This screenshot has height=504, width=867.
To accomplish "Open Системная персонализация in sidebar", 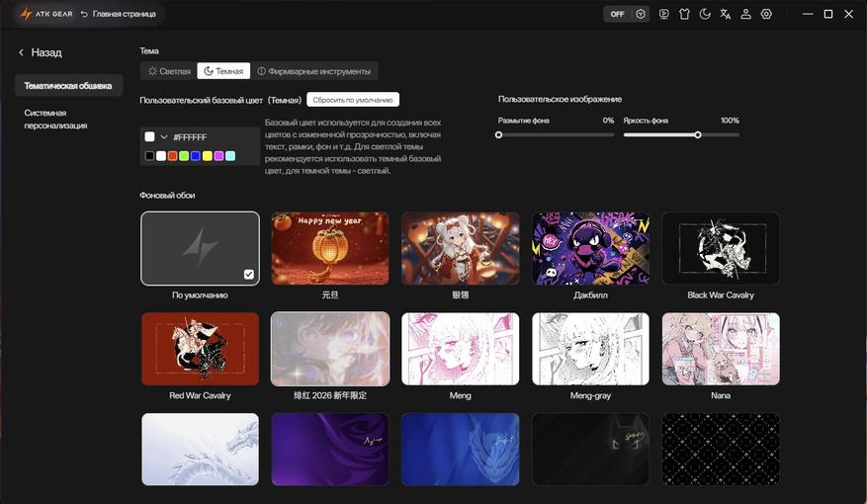I will pyautogui.click(x=55, y=119).
